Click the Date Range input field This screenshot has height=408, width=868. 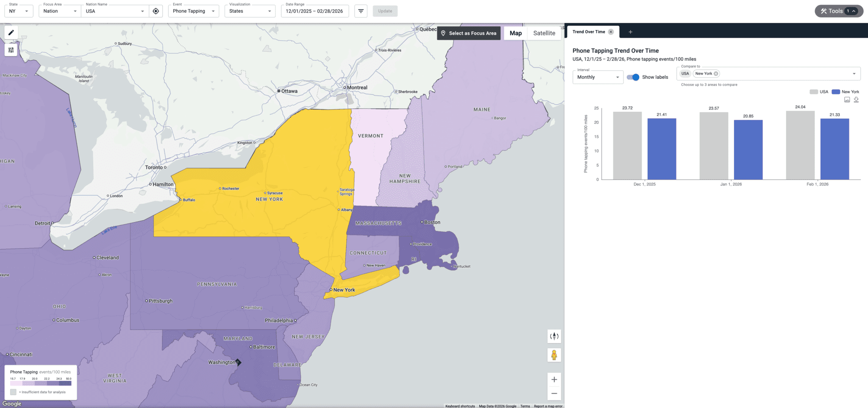(x=314, y=11)
